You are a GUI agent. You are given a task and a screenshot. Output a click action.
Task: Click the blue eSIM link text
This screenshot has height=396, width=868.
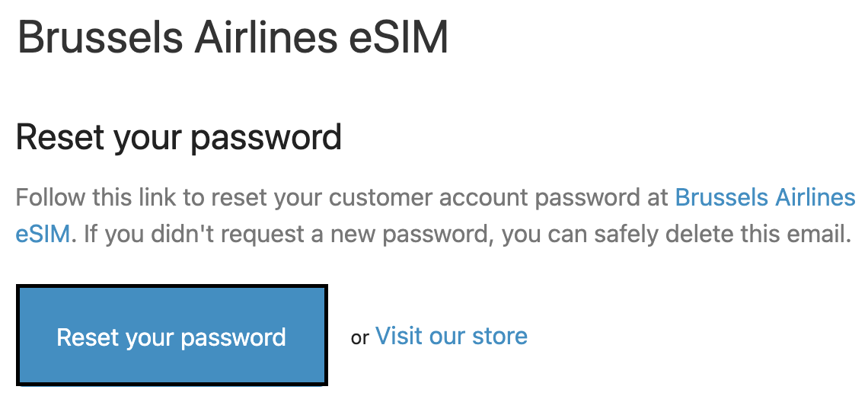43,233
